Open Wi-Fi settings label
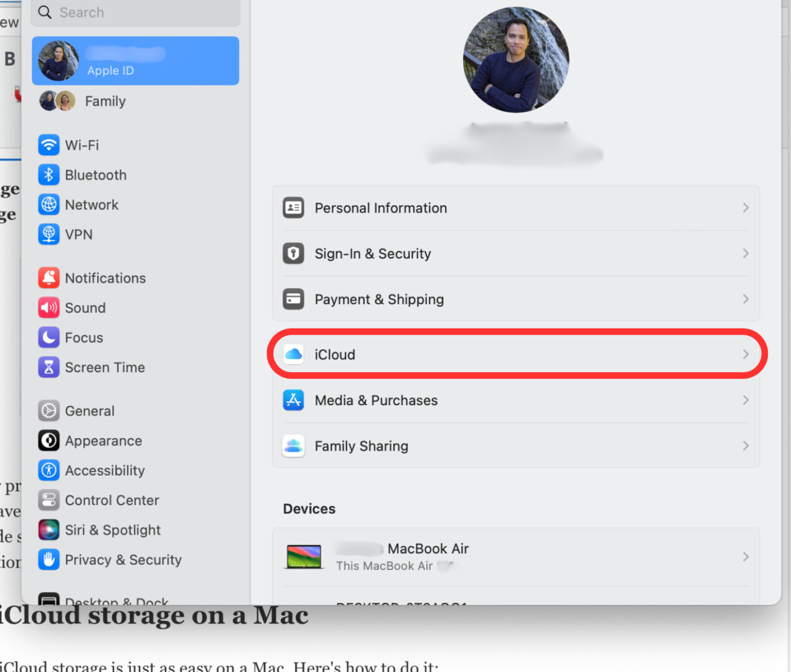Viewport: 791px width, 672px height. 82,145
